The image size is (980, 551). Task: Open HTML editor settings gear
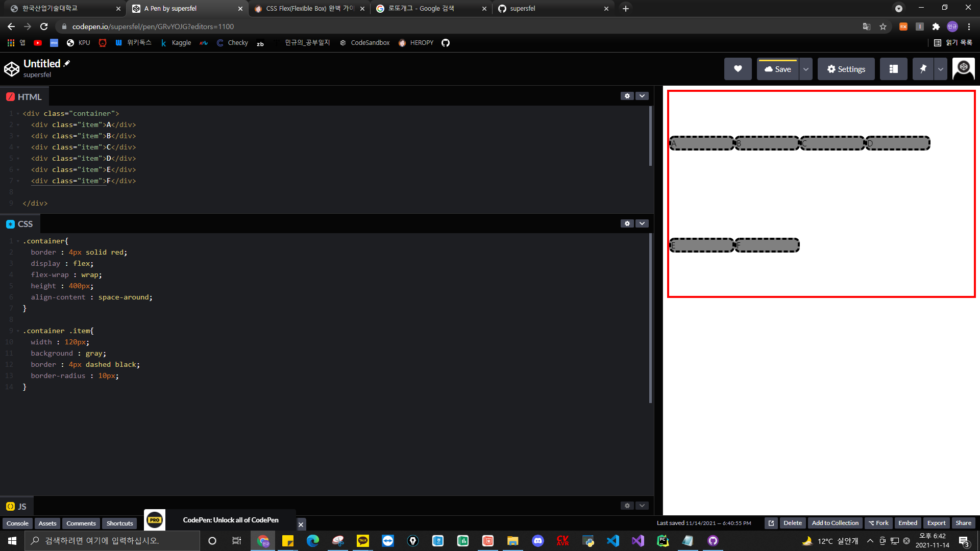[627, 96]
